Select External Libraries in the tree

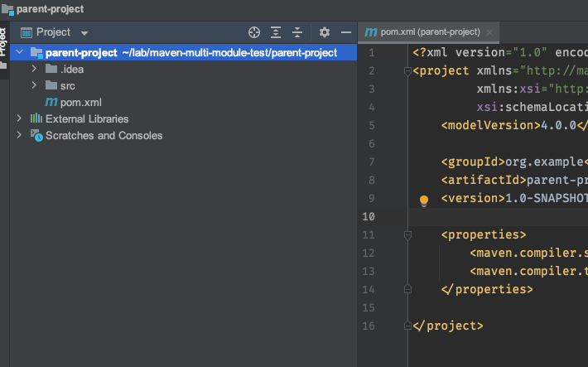point(87,119)
